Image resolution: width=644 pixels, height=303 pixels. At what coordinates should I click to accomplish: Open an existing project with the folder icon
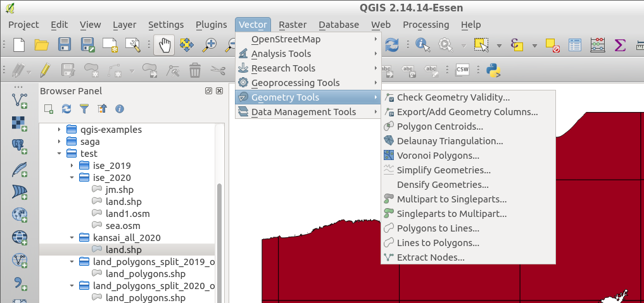tap(42, 45)
